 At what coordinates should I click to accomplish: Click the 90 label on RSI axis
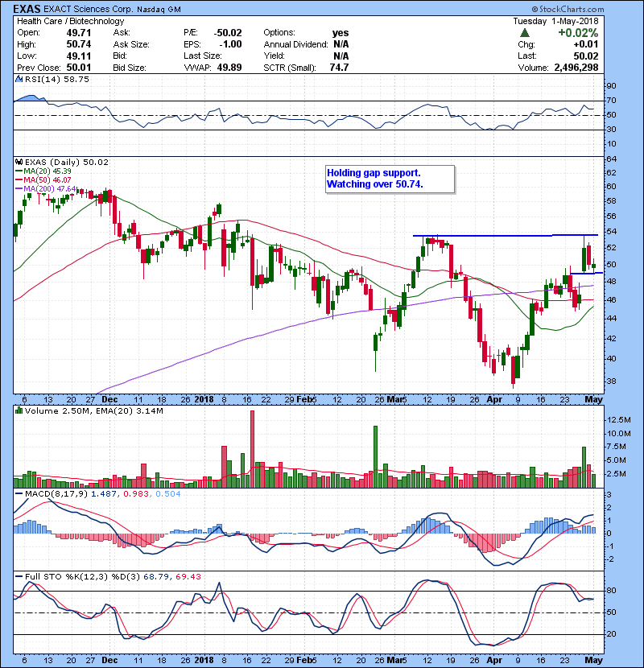(611, 86)
